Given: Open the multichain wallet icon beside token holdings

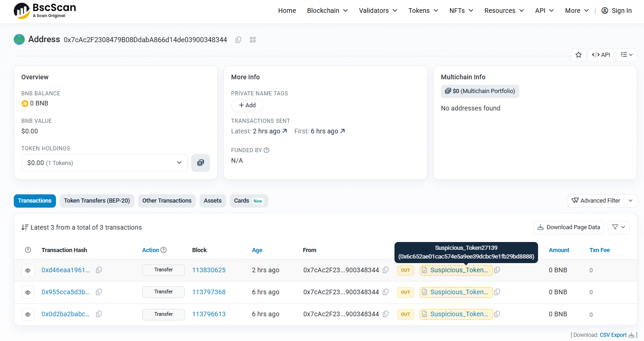Looking at the screenshot, I should point(200,163).
